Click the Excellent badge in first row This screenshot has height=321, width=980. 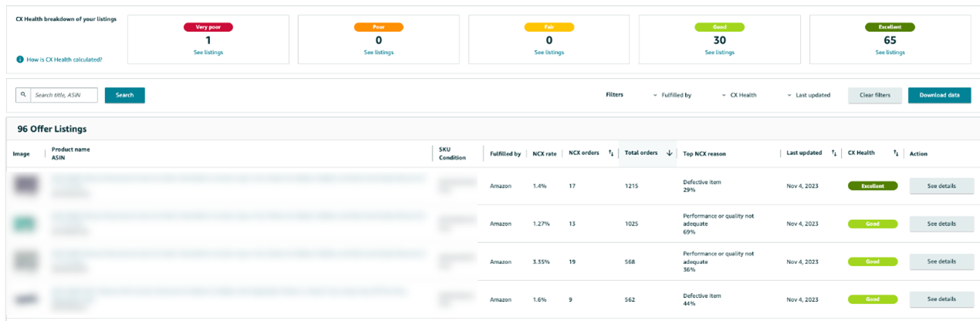tap(872, 186)
